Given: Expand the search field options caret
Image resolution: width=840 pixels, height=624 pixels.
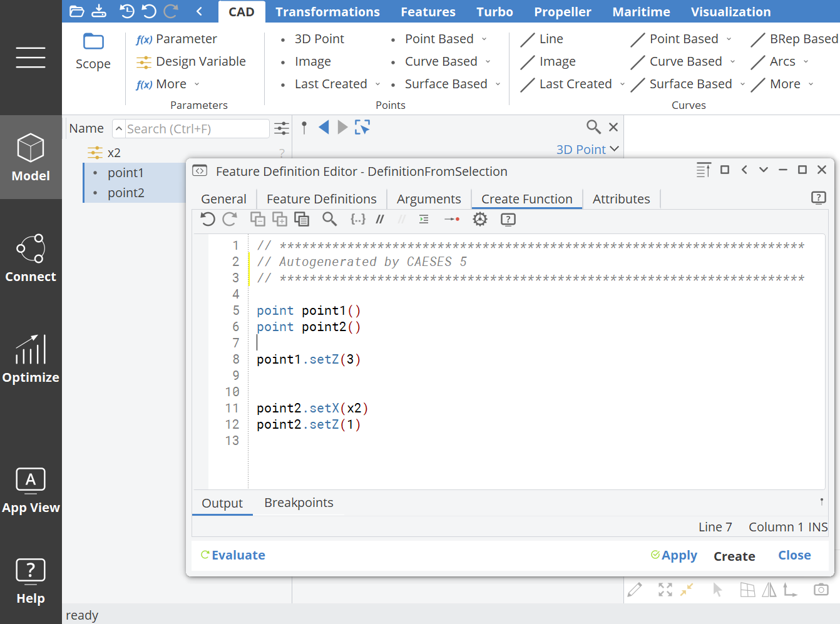Looking at the screenshot, I should click(119, 128).
